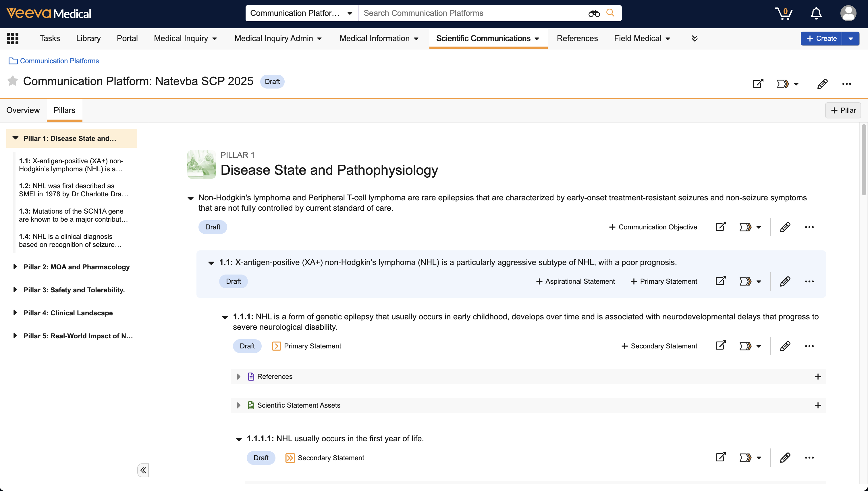Click the + Pillar button
Viewport: 868px width, 491px height.
(843, 110)
